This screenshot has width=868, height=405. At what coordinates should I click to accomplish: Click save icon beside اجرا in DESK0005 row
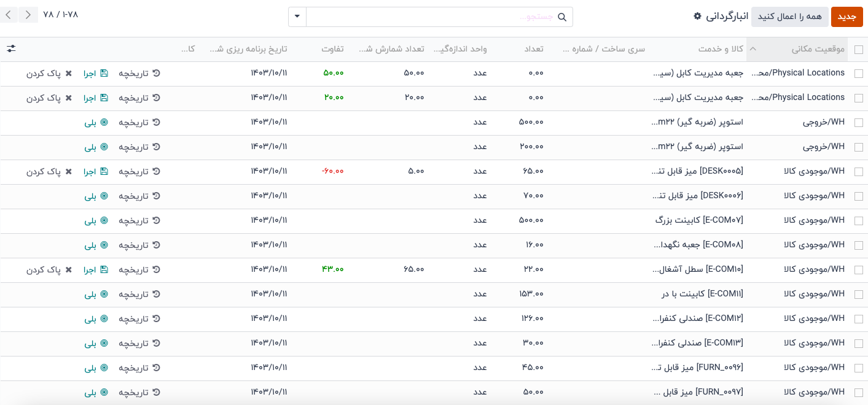104,171
